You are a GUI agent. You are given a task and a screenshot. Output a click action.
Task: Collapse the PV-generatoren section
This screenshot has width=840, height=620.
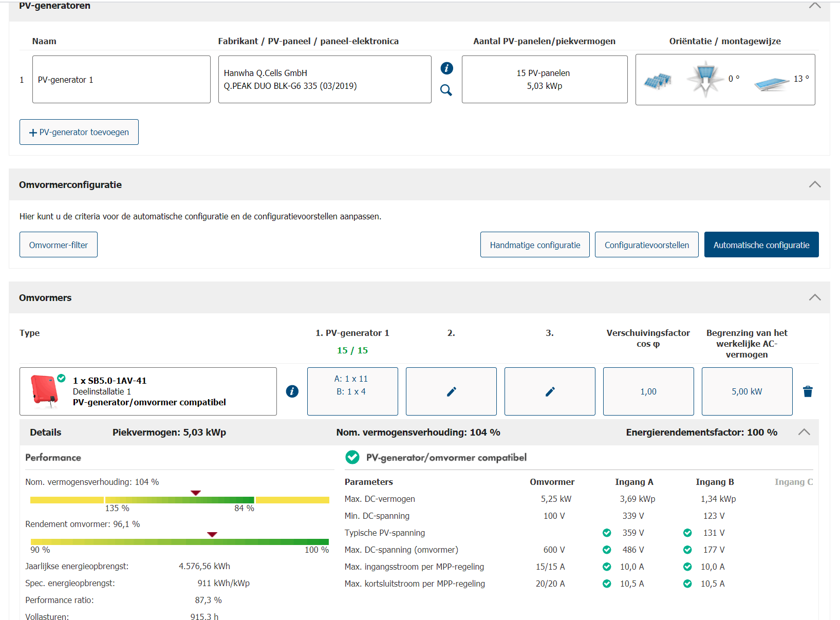(814, 6)
